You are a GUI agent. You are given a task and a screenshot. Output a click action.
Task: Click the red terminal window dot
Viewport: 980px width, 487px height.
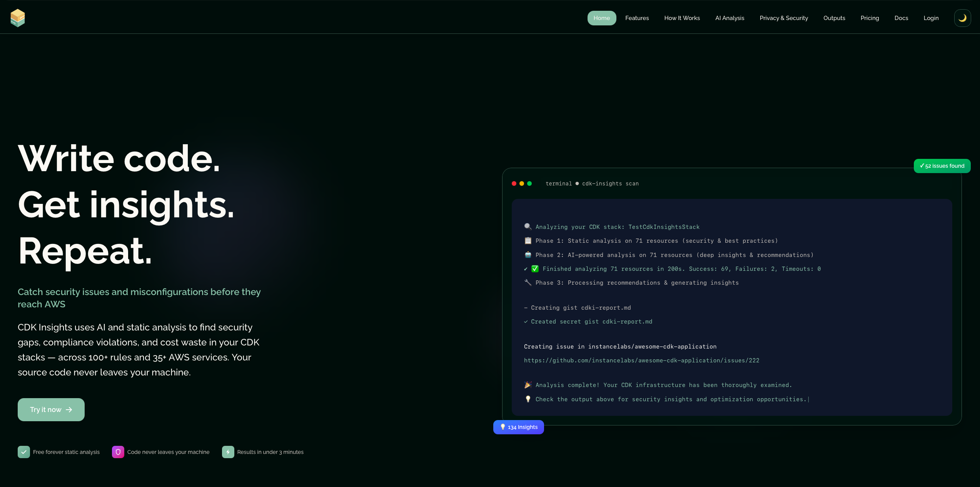[x=514, y=183]
